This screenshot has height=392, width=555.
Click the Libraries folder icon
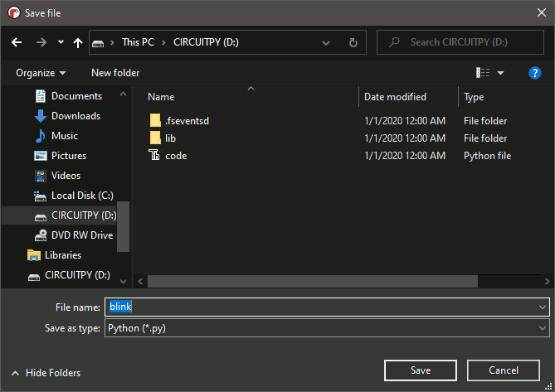[x=34, y=255]
